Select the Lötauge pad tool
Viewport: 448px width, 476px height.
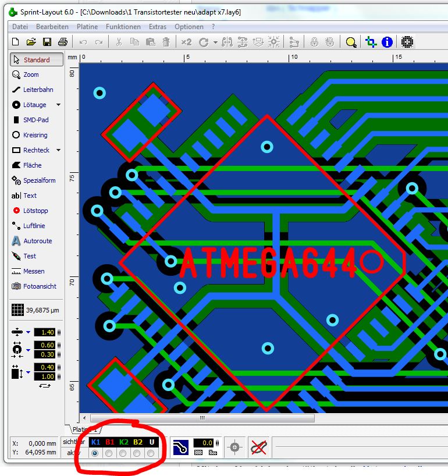[29, 105]
